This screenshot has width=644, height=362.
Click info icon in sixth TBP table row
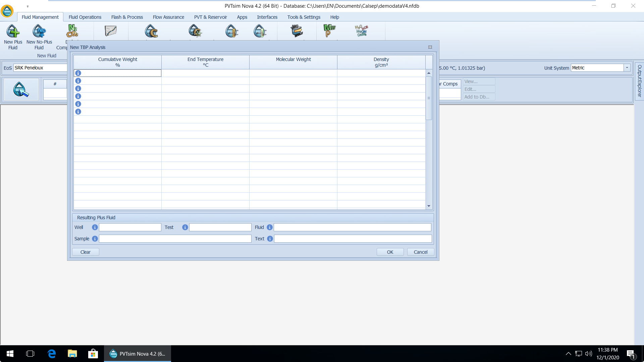coord(78,112)
